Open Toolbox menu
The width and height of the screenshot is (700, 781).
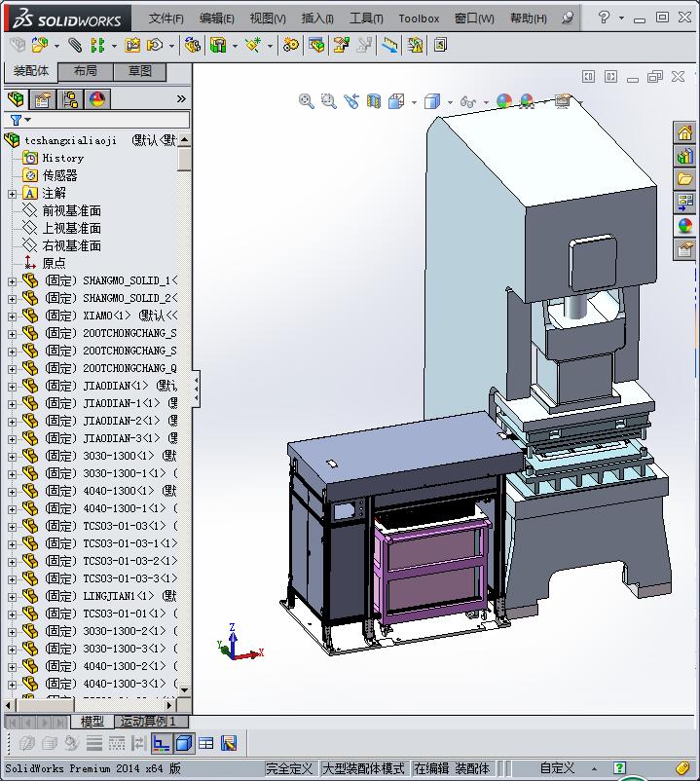click(x=419, y=19)
